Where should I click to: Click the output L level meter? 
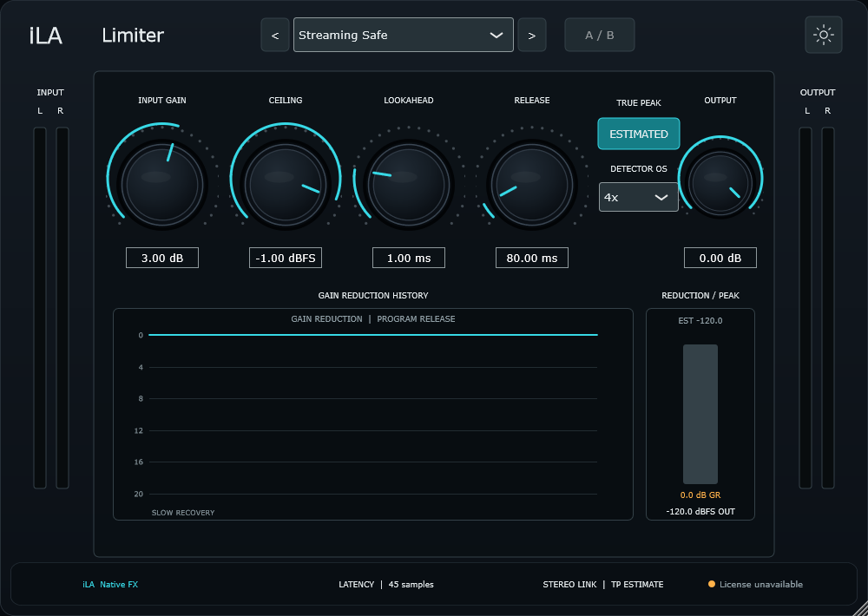[806, 308]
